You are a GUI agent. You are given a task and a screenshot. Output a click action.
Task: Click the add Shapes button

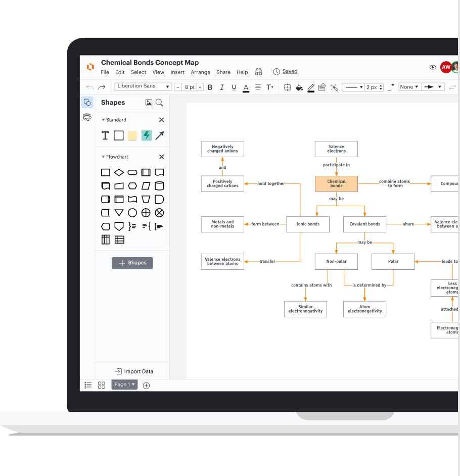pos(132,263)
